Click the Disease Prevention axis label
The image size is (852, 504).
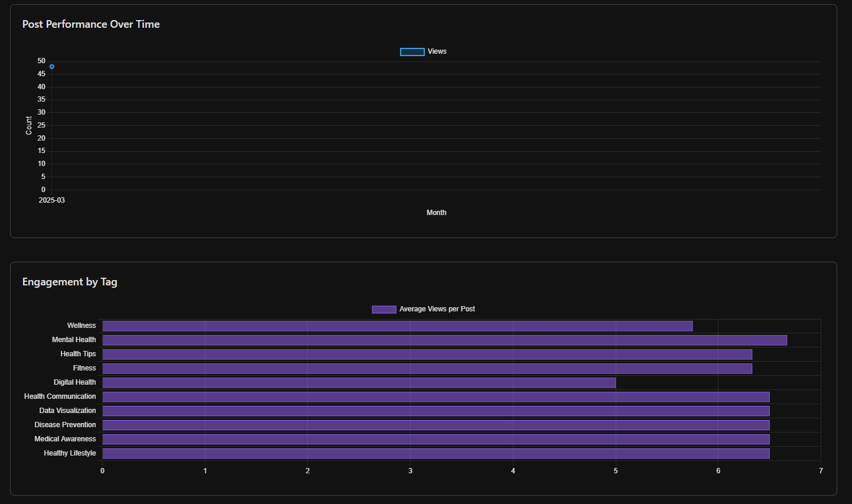click(x=65, y=425)
